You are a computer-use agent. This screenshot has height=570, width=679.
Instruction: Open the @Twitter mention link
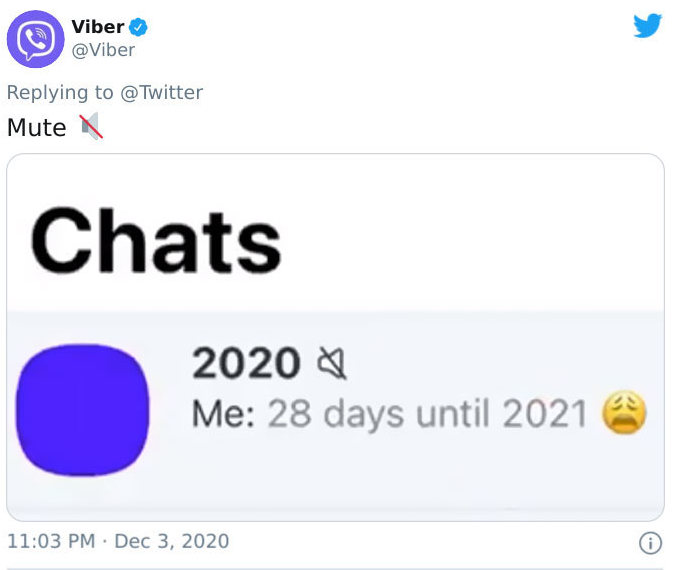161,93
